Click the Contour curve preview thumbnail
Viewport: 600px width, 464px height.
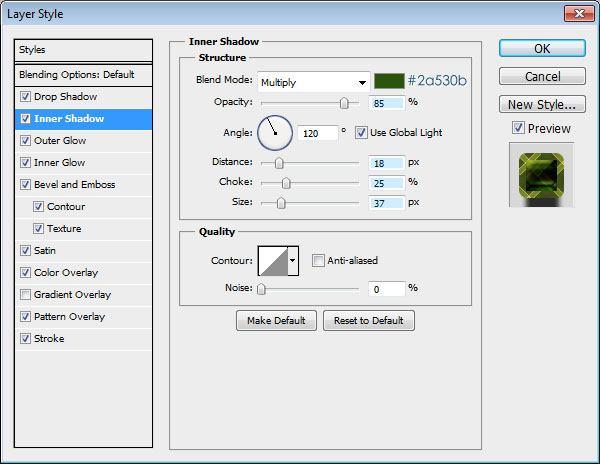272,261
